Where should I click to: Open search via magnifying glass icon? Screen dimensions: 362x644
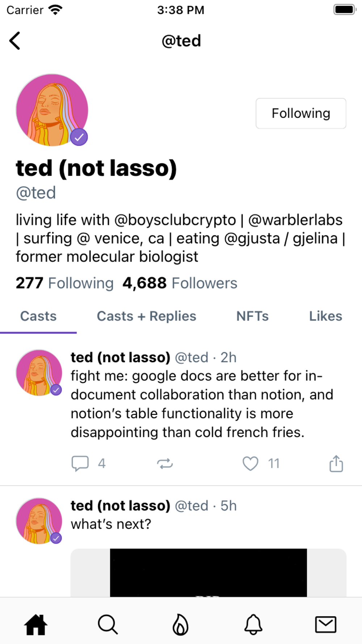(x=108, y=625)
